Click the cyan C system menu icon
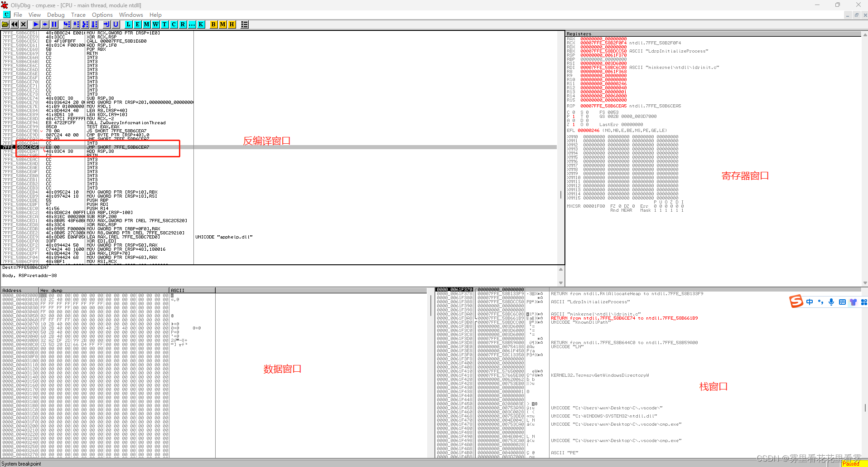Screen dimensions: 868x467 [6, 15]
